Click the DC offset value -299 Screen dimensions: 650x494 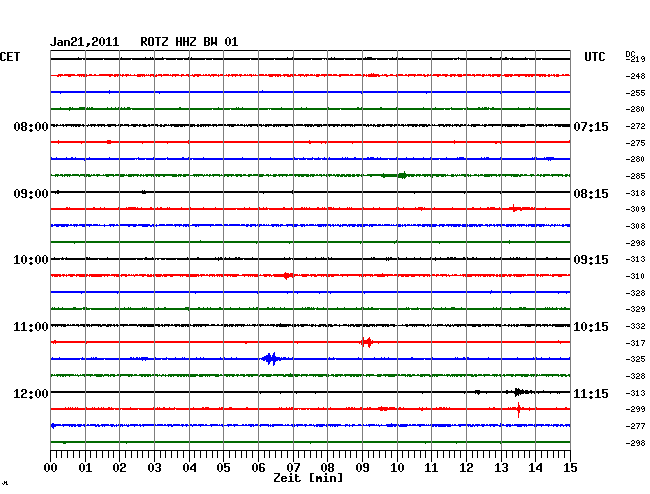click(x=635, y=409)
